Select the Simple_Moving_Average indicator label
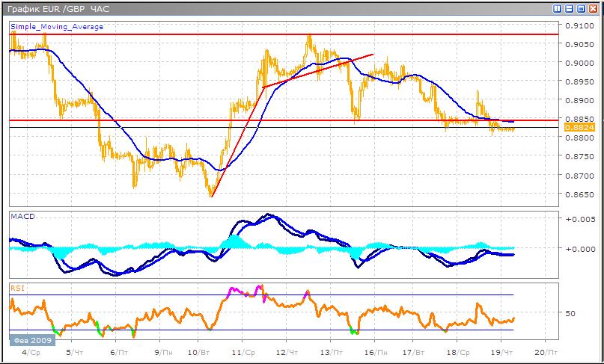 click(x=57, y=27)
